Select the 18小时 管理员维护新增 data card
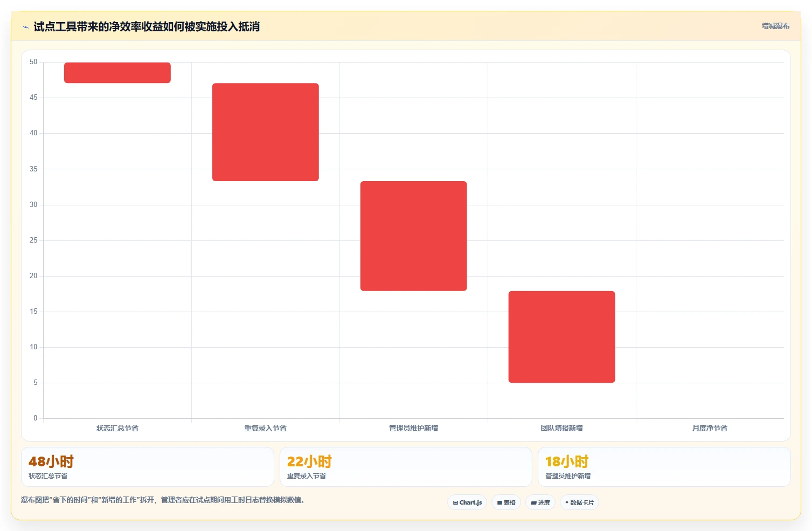The height and width of the screenshot is (531, 812). (664, 467)
